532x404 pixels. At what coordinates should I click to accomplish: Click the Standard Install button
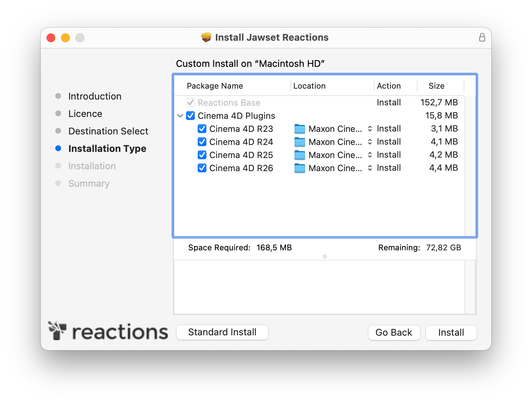pyautogui.click(x=222, y=332)
